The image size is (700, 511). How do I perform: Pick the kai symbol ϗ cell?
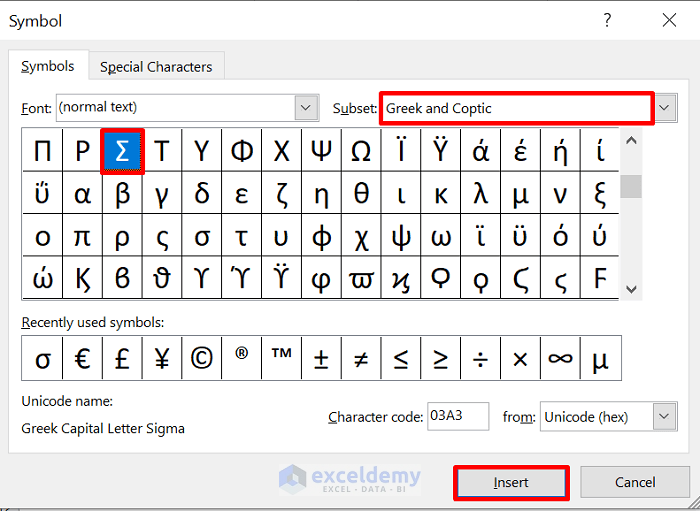point(401,278)
